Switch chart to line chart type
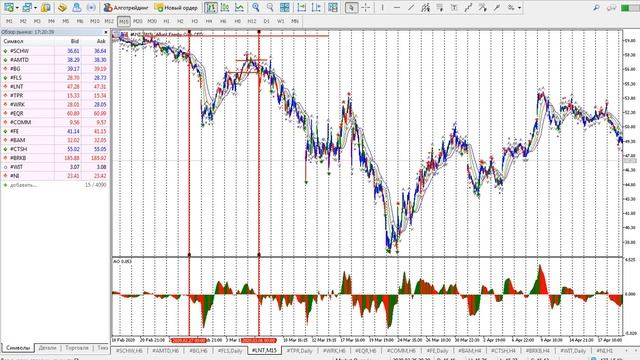This screenshot has height=360, width=640. click(239, 7)
